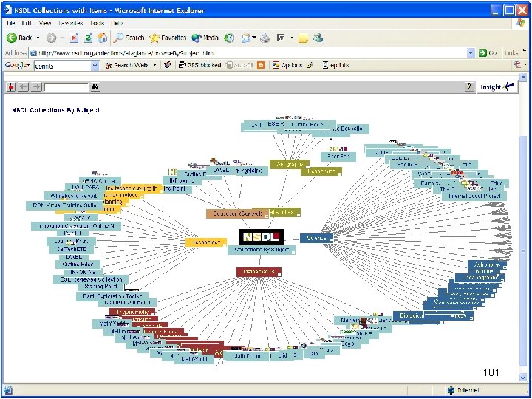Select the MathWorld node

(x=194, y=359)
